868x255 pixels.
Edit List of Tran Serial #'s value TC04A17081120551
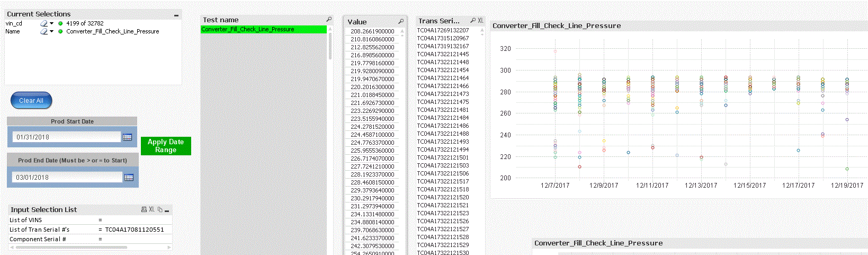point(135,230)
